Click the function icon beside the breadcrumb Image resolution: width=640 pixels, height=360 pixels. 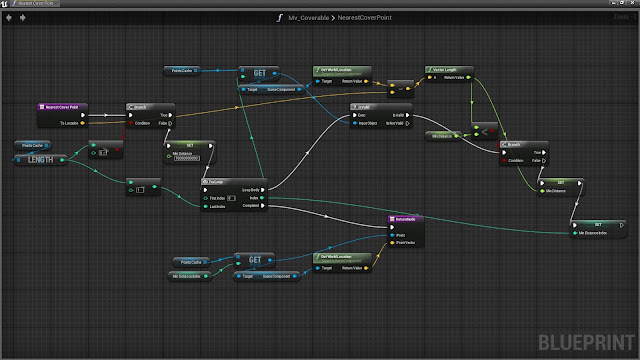[x=280, y=18]
